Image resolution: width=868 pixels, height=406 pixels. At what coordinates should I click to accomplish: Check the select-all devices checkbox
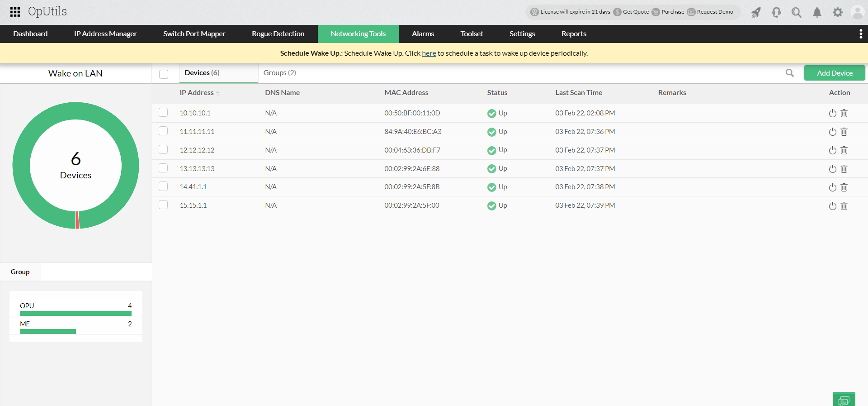point(164,74)
